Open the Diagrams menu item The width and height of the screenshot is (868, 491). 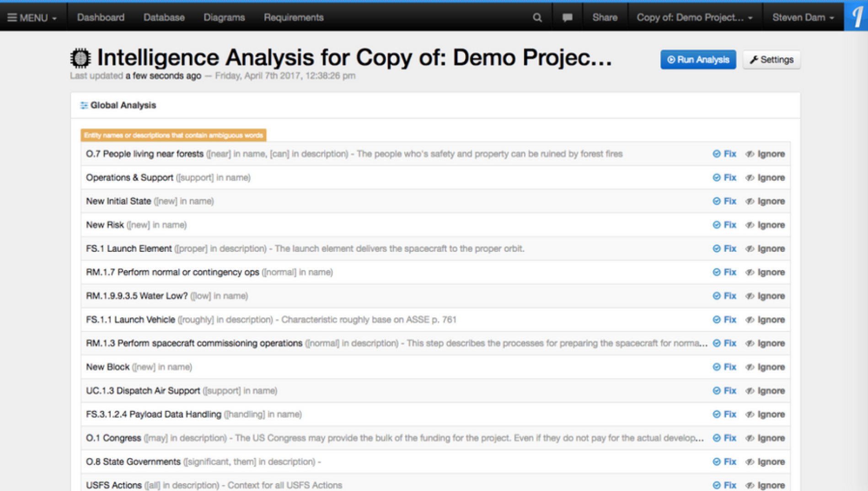[224, 17]
